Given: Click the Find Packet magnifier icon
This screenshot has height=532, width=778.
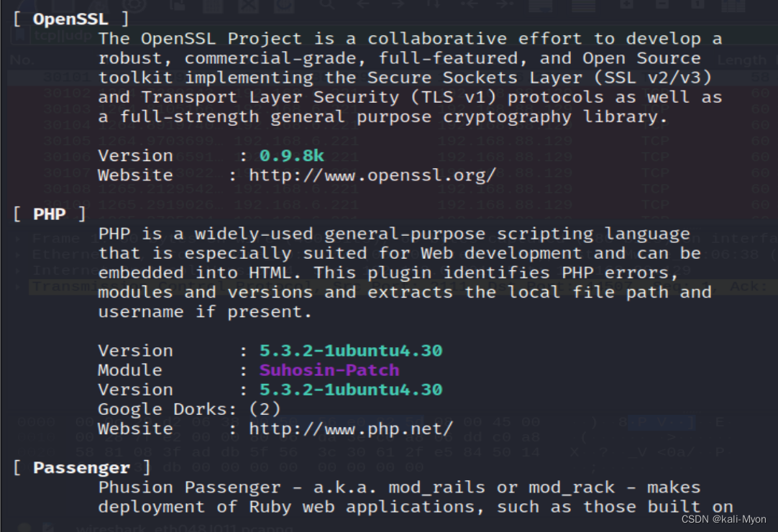Looking at the screenshot, I should click(327, 4).
